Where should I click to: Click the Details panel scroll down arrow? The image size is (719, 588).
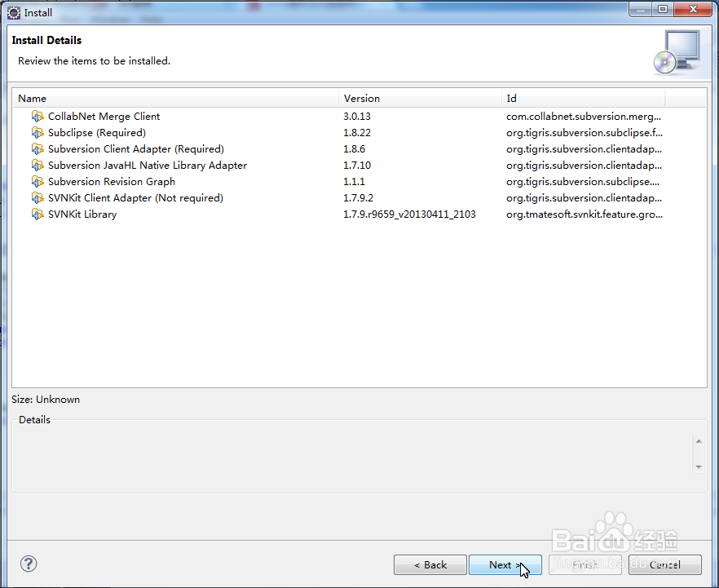pos(699,467)
